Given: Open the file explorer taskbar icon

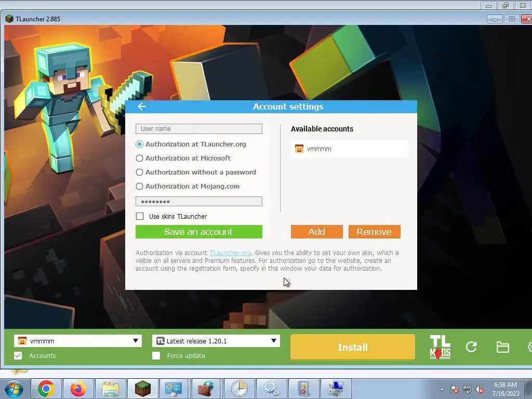Looking at the screenshot, I should point(111,389).
